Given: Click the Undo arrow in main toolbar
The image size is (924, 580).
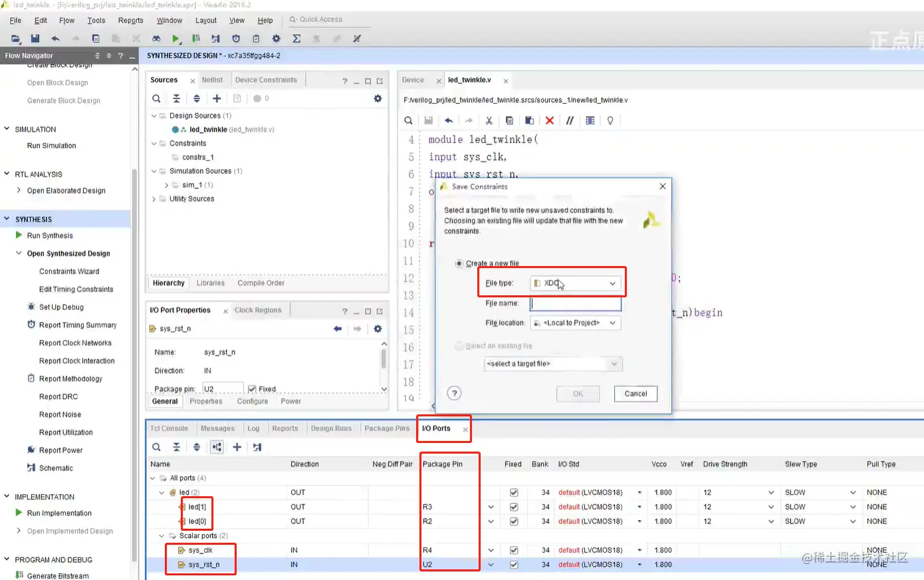Looking at the screenshot, I should (55, 39).
